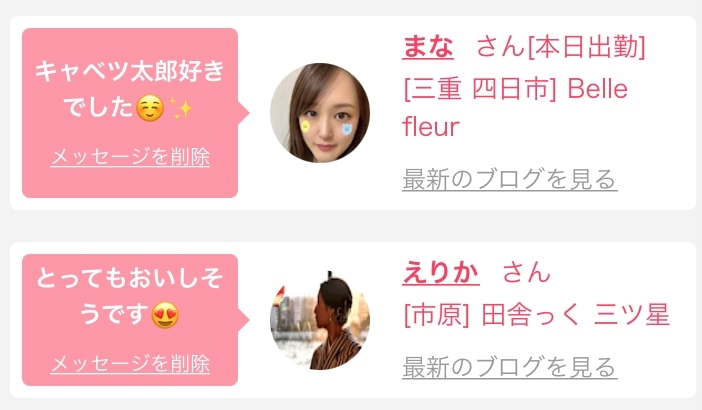Click the word fleur under Belle

point(431,126)
